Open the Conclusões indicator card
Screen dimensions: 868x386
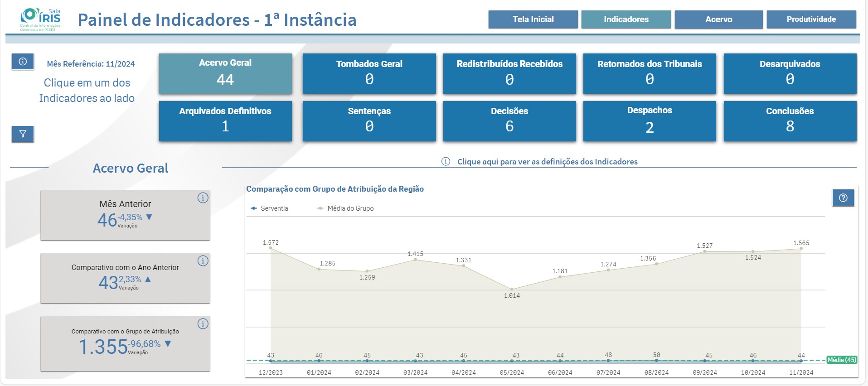790,121
